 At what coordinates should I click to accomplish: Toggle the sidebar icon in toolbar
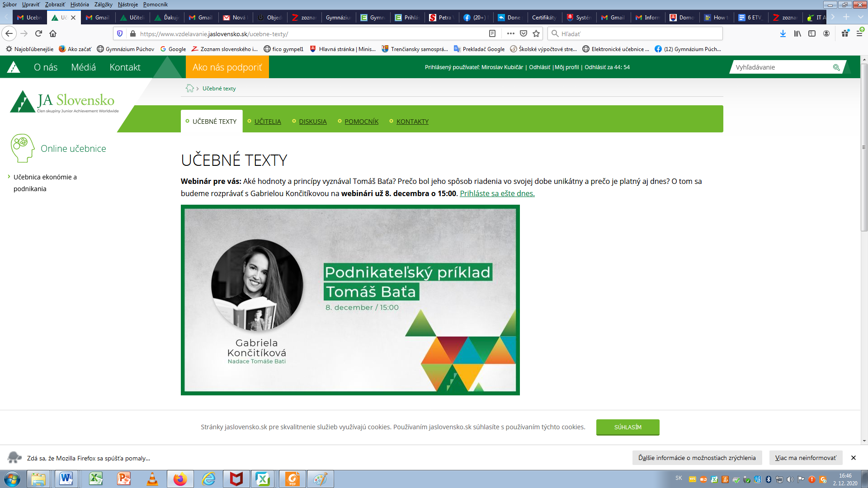(812, 33)
